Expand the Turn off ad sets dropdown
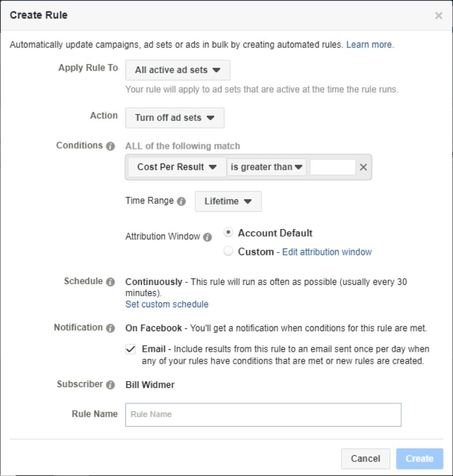The image size is (453, 476). [x=174, y=117]
